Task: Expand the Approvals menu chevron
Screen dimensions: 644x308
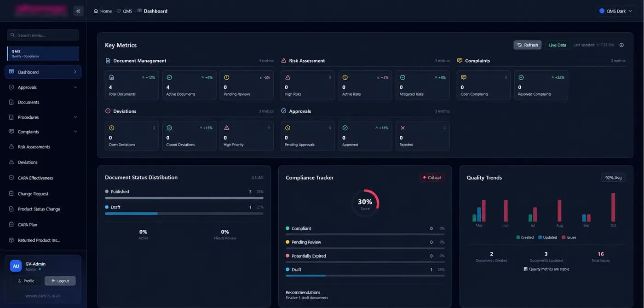Action: coord(75,87)
